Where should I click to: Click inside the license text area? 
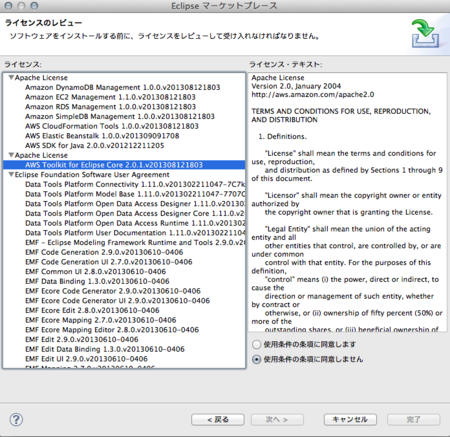pos(348,202)
